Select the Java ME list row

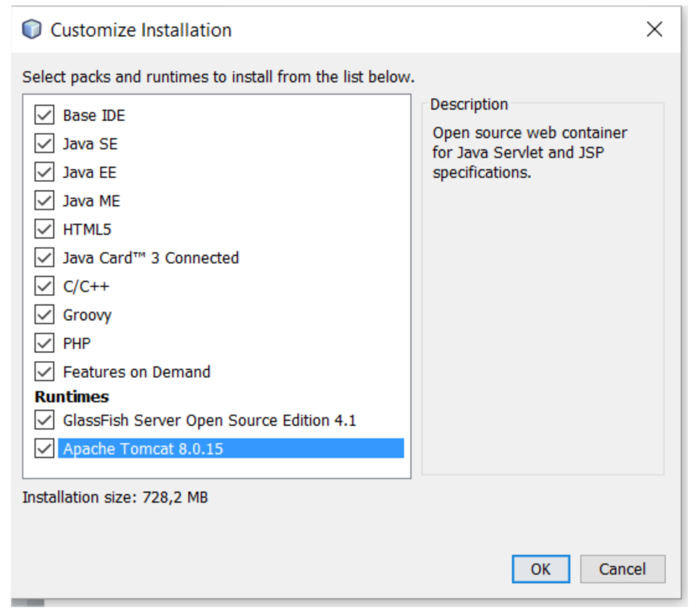(x=92, y=201)
